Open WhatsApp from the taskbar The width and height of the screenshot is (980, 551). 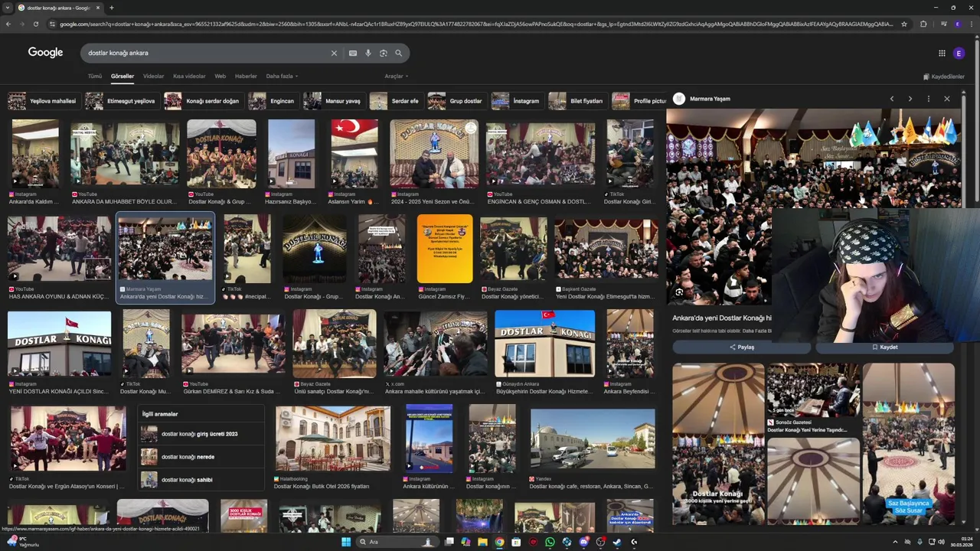click(x=550, y=542)
